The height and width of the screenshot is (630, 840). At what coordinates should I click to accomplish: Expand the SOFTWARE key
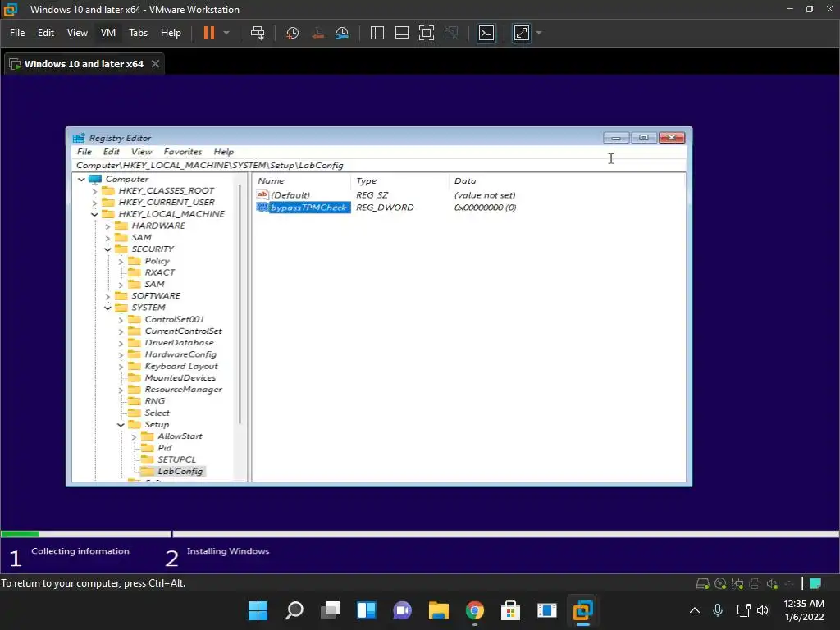pyautogui.click(x=107, y=296)
